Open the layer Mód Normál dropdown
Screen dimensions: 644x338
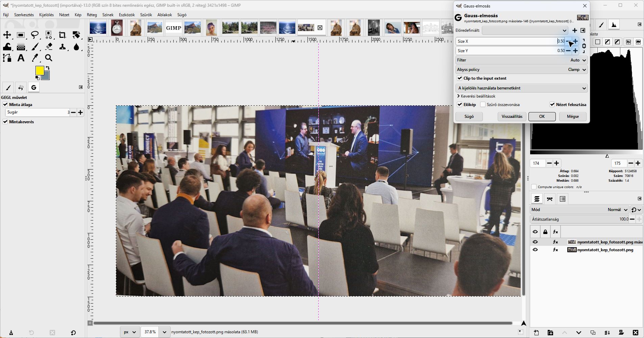(x=580, y=210)
